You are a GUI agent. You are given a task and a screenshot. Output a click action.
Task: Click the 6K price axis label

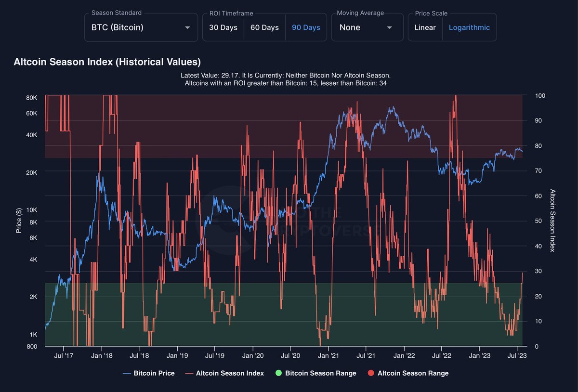pyautogui.click(x=33, y=238)
